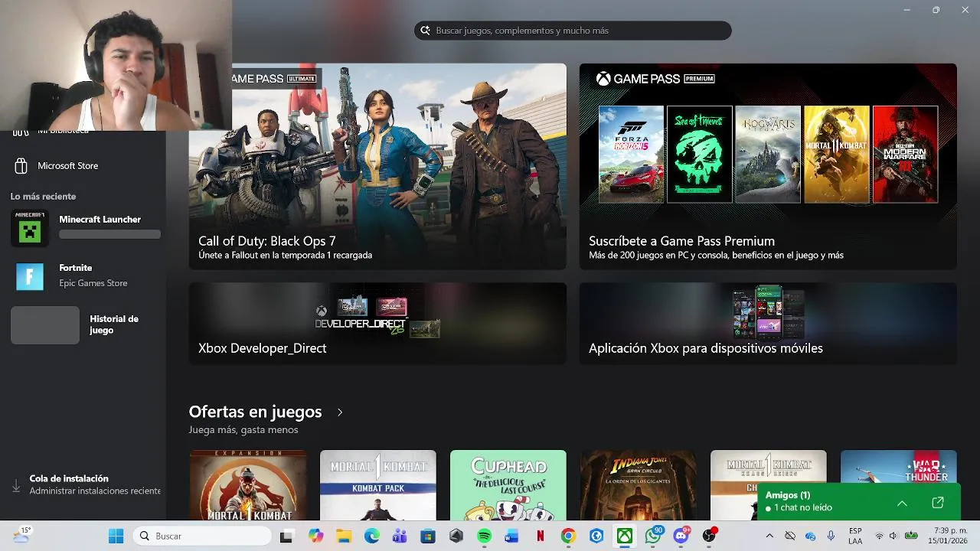Click the Minecraft Launcher progress bar
The height and width of the screenshot is (551, 980).
click(x=109, y=234)
